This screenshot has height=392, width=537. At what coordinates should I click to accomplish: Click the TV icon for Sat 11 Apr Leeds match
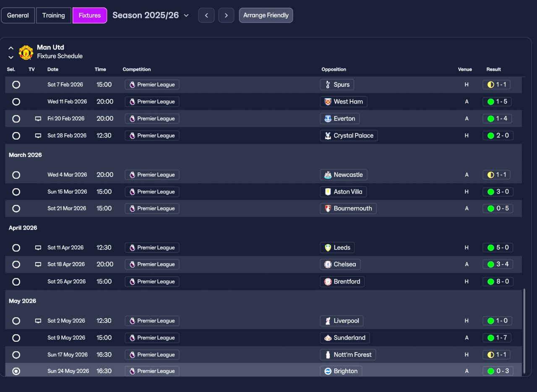coord(38,248)
